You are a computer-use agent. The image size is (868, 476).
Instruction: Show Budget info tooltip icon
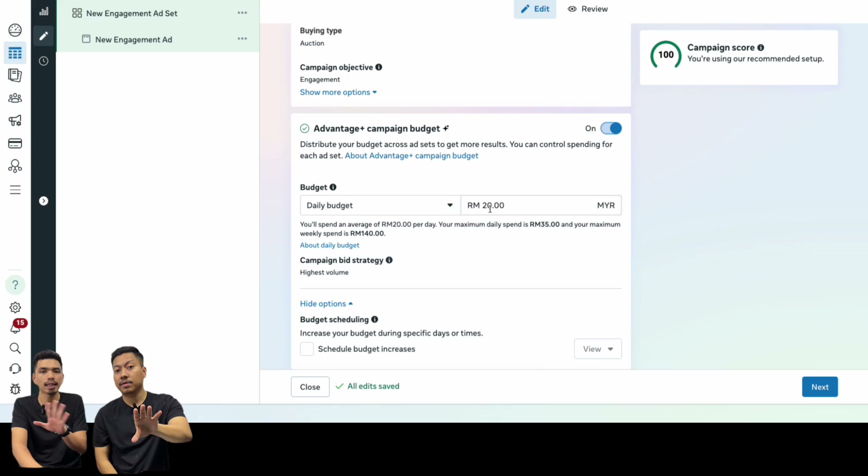click(x=333, y=187)
